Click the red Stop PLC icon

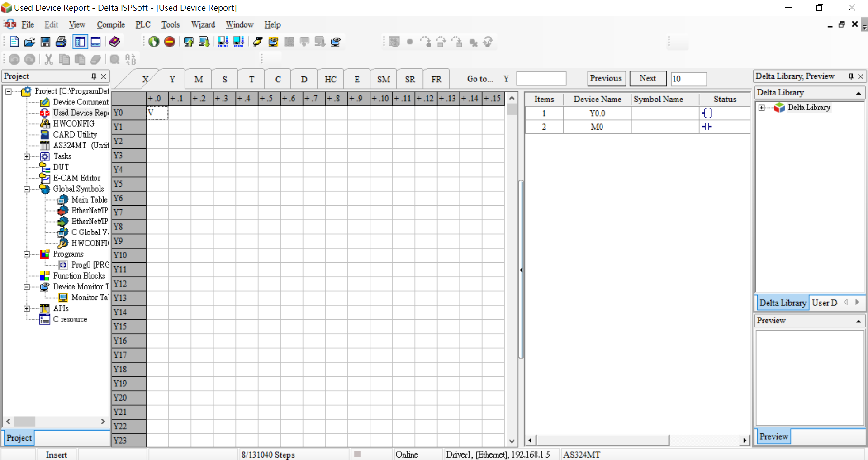[170, 42]
